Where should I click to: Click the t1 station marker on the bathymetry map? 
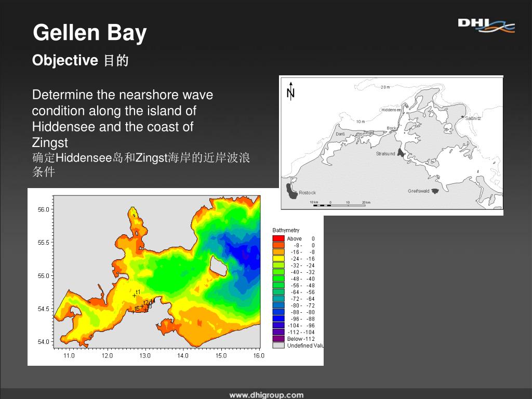135,296
